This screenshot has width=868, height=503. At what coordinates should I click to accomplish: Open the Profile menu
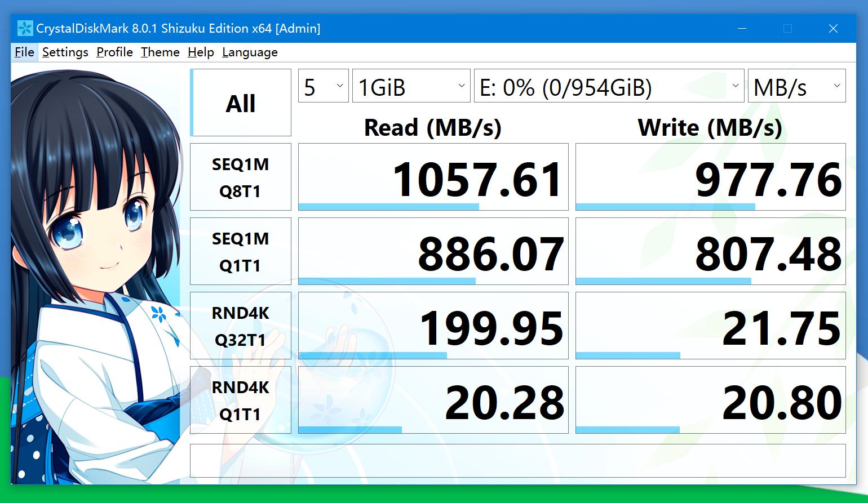click(x=114, y=52)
